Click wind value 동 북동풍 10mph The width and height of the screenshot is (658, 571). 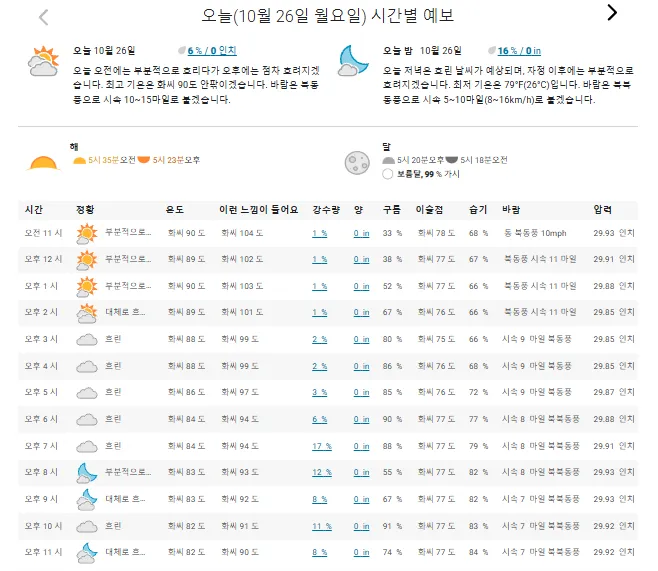tap(535, 233)
